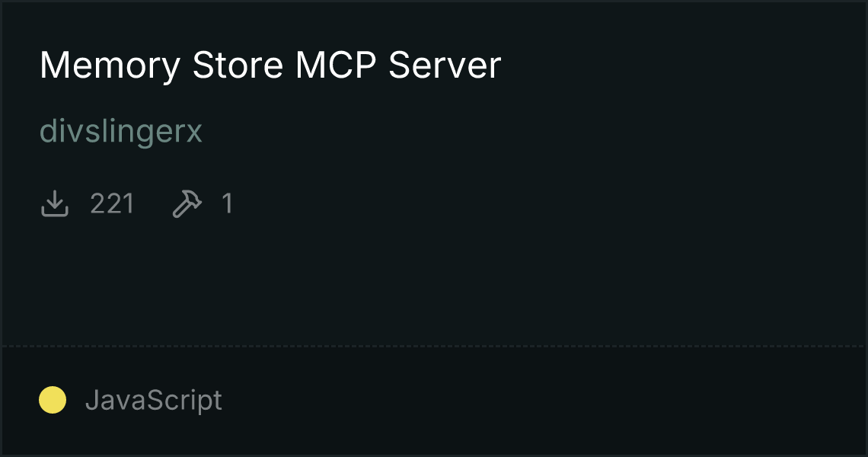Click the hammer head of the tools icon
Screen dimensions: 868x457
click(x=192, y=198)
